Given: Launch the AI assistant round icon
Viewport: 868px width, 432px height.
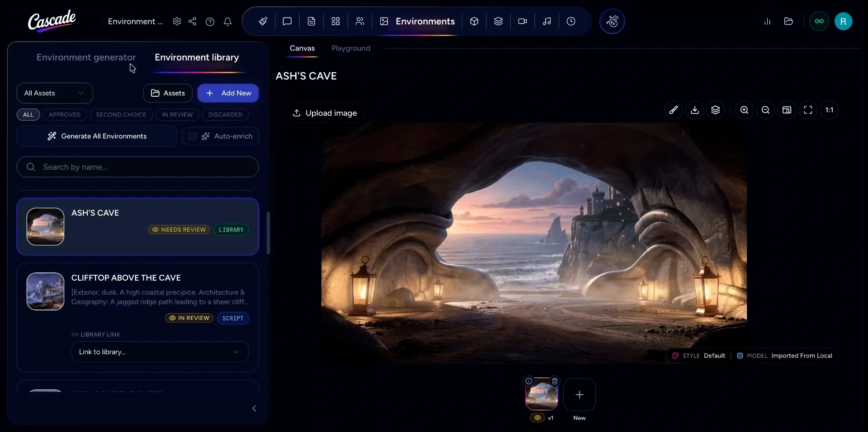Looking at the screenshot, I should (612, 21).
